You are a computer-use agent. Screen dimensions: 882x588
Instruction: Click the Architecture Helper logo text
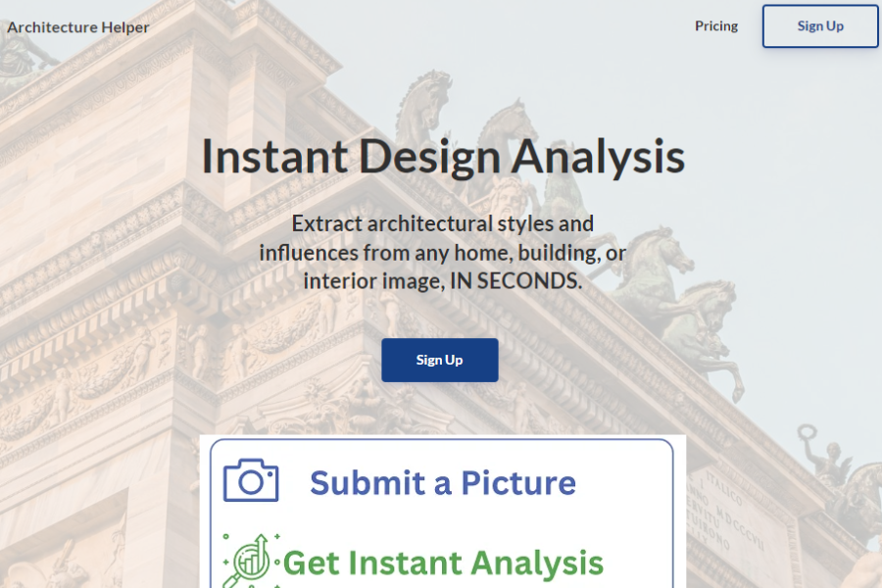(78, 27)
